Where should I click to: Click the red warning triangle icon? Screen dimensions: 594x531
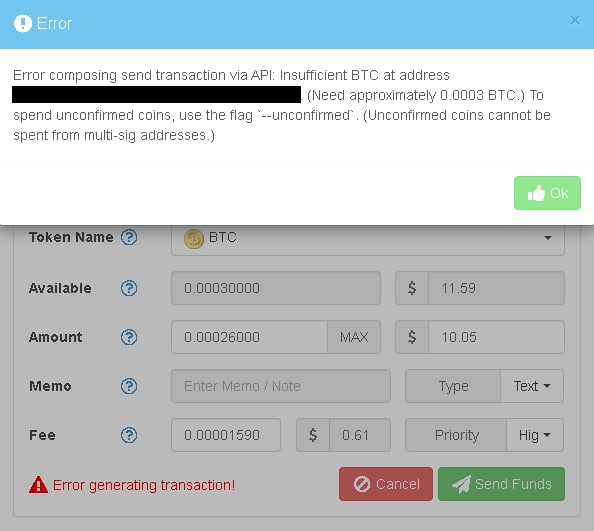38,485
